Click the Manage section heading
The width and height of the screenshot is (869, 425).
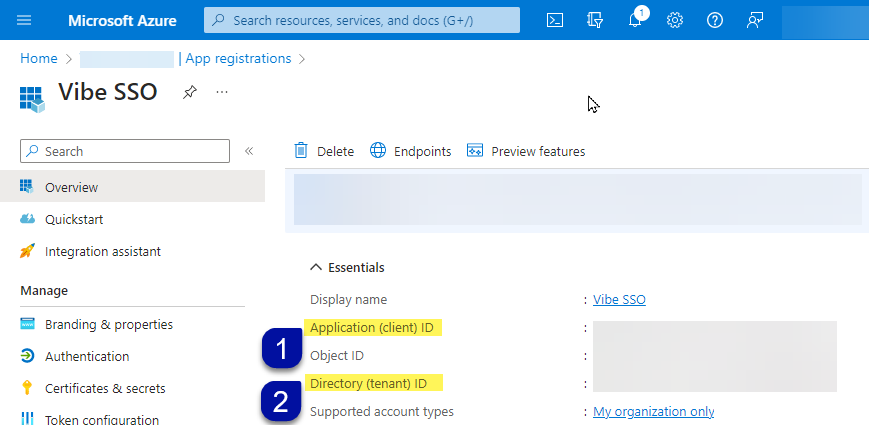pos(44,290)
